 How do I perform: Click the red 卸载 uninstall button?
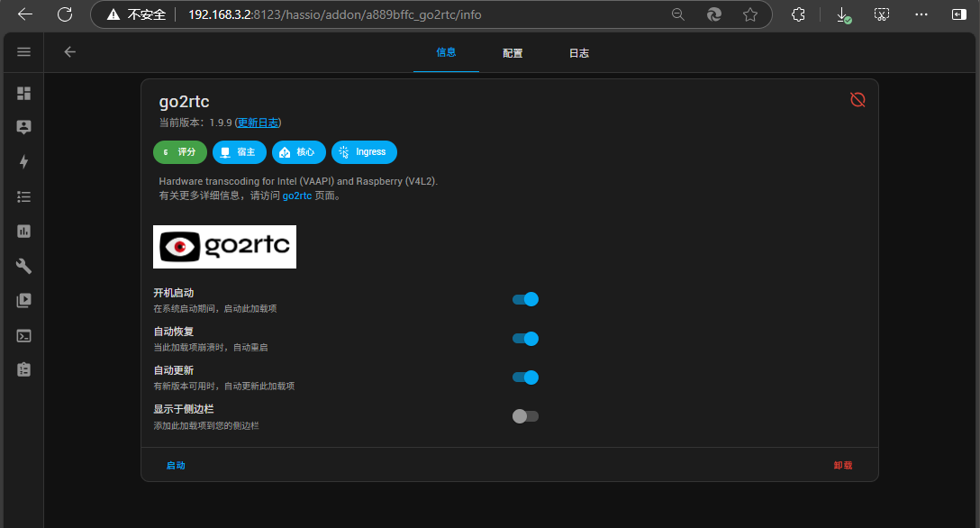click(x=842, y=466)
